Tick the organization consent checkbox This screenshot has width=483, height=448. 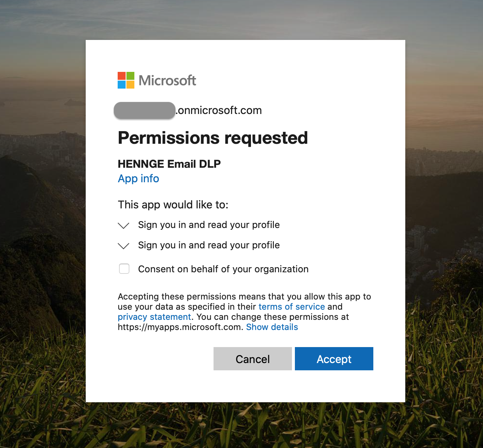click(x=124, y=269)
